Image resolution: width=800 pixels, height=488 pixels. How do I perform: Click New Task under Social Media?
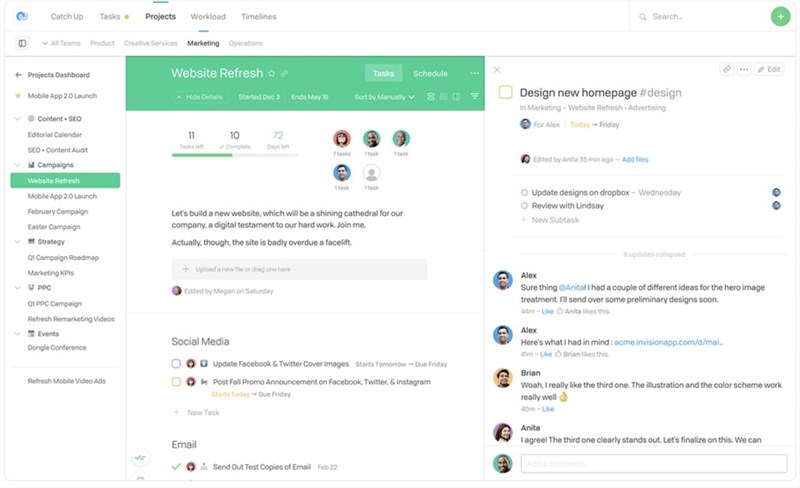click(x=203, y=412)
